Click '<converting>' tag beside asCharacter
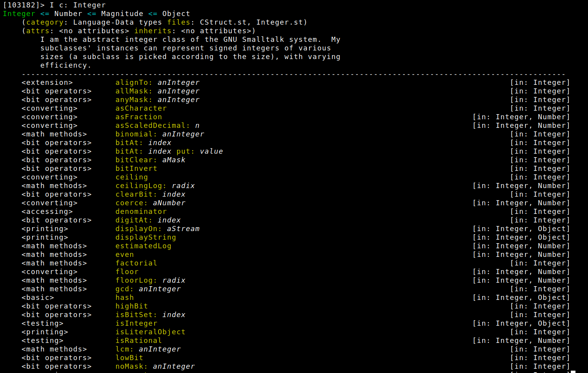This screenshot has height=373, width=588. pos(49,108)
